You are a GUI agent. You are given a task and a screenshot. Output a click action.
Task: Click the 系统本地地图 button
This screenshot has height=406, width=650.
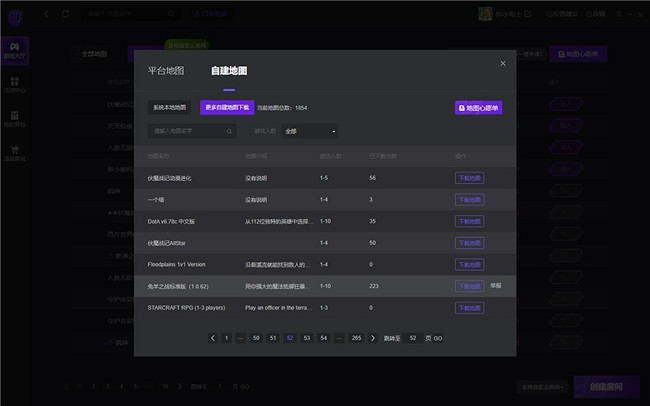point(171,107)
